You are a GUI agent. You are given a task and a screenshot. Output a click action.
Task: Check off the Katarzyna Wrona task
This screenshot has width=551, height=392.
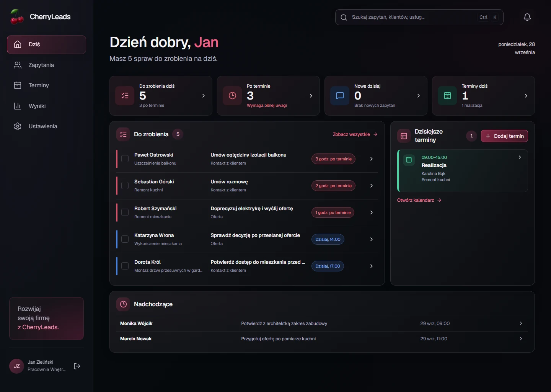point(125,239)
